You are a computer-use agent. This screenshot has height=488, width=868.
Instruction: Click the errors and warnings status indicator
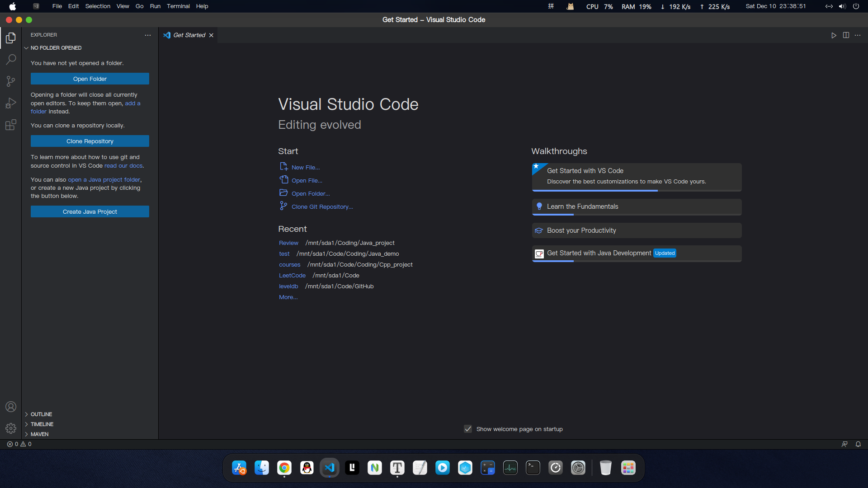click(x=19, y=444)
